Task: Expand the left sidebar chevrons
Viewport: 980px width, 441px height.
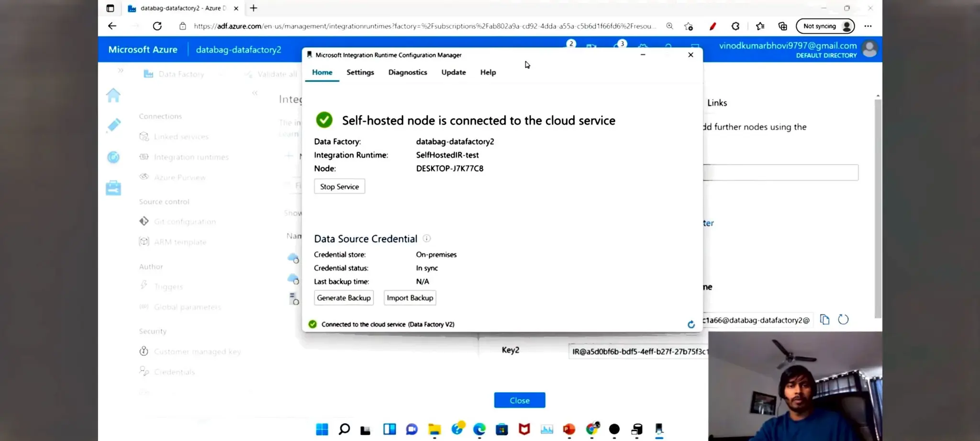Action: pyautogui.click(x=121, y=70)
